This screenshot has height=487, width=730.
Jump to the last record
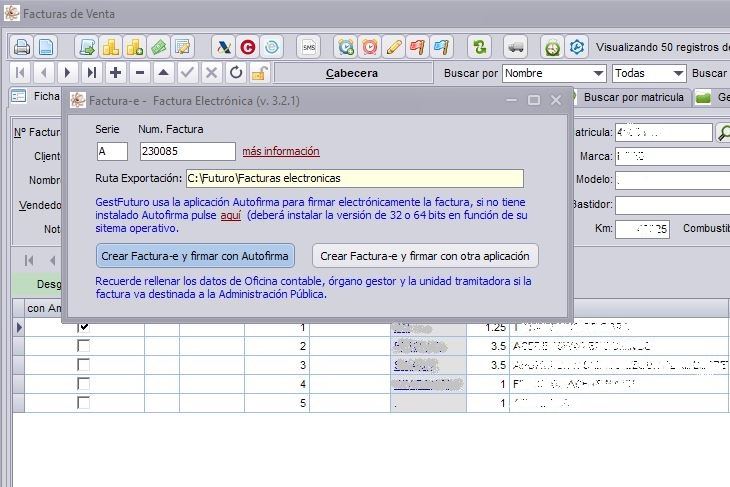(x=92, y=73)
